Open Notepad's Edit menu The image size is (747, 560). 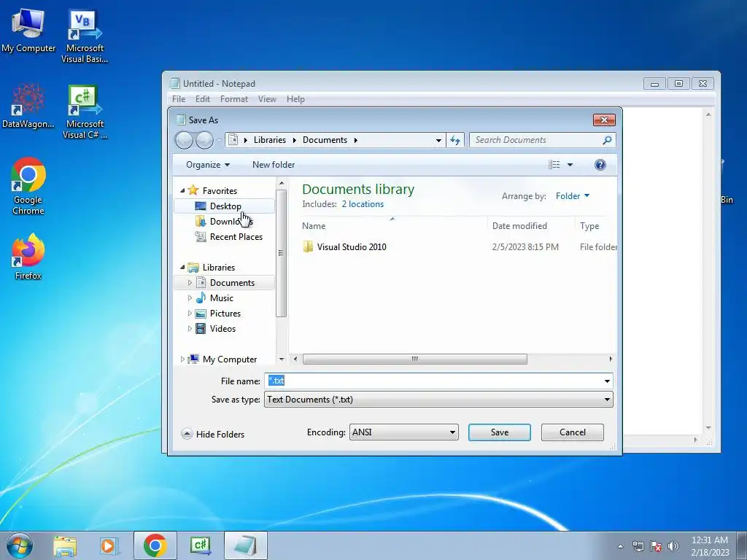pos(203,99)
